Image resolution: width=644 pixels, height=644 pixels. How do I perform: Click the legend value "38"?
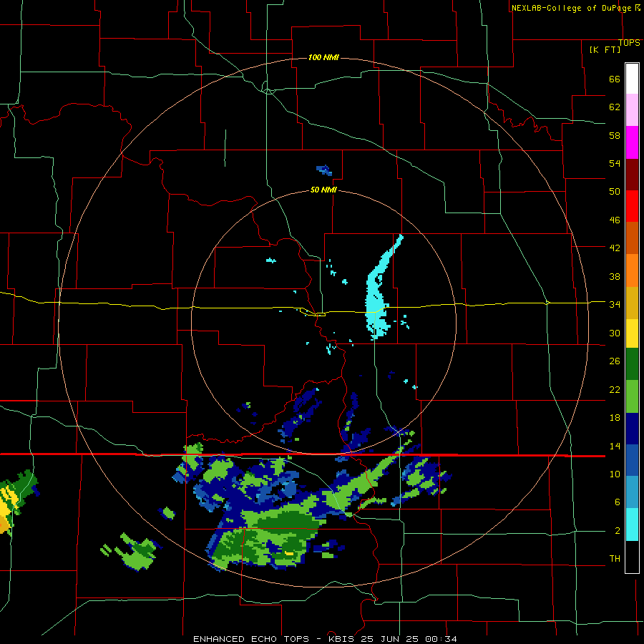(x=615, y=276)
